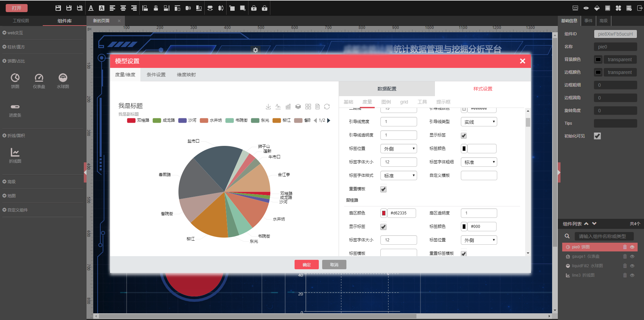
Task: Click the eye preview icon in top toolbar
Action: click(586, 8)
